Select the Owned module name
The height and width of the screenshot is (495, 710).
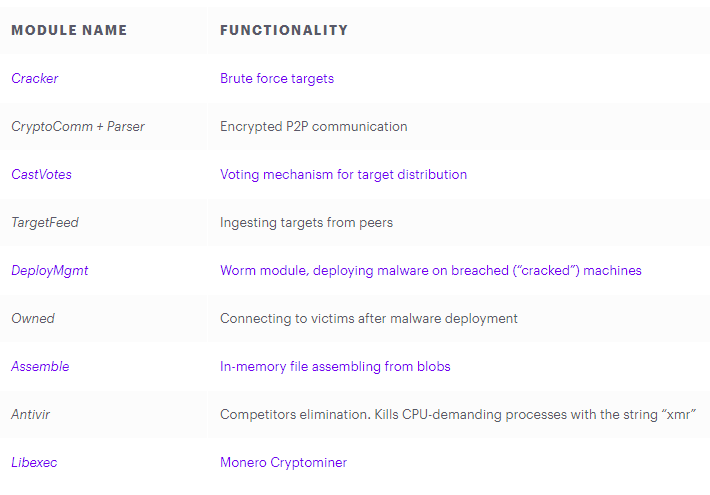pos(33,318)
